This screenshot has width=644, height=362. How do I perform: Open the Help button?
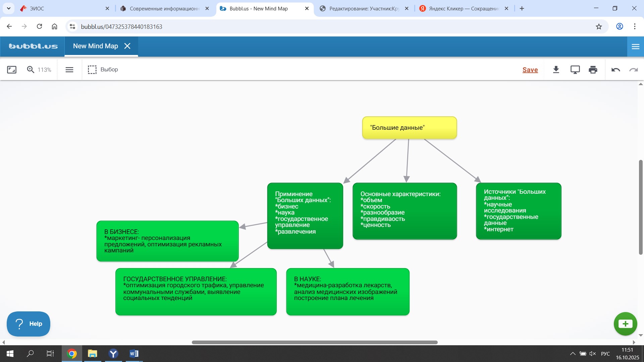pos(29,324)
